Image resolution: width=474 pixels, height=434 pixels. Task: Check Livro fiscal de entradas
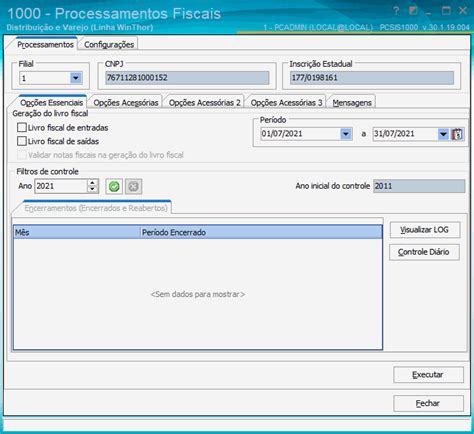(x=22, y=127)
